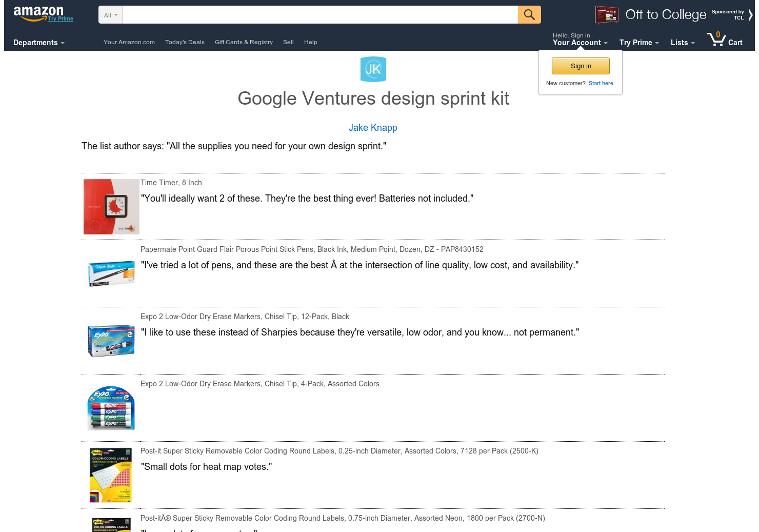Click the JK avatar icon
759x532 pixels.
[373, 69]
